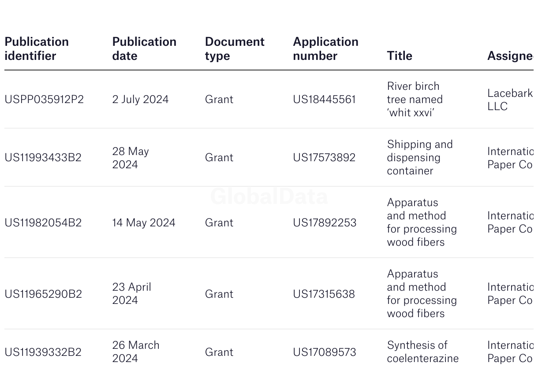Click the Document type column header
This screenshot has height=392, width=538.
tap(235, 48)
